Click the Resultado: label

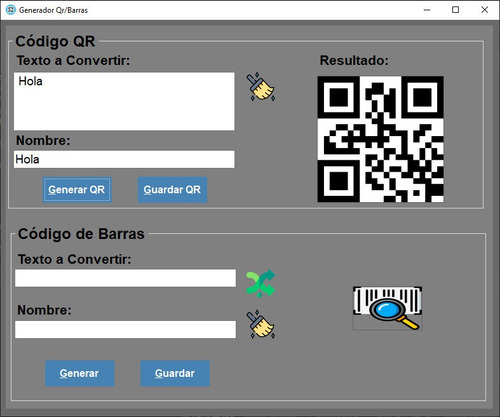pyautogui.click(x=354, y=61)
